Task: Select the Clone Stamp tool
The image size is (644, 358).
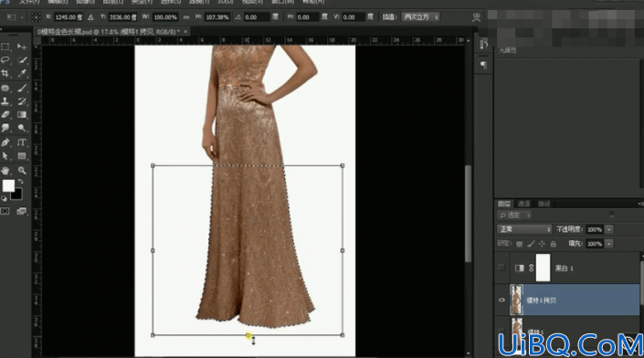Action: tap(5, 101)
